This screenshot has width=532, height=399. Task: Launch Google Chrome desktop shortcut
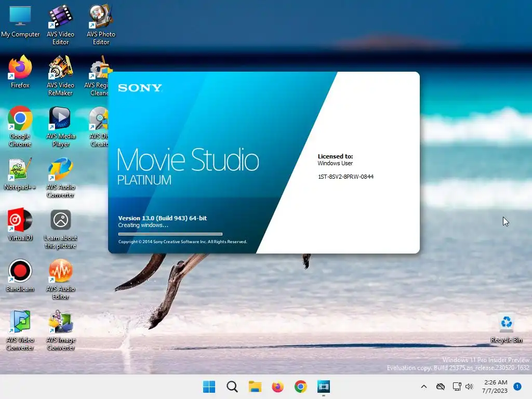20,127
